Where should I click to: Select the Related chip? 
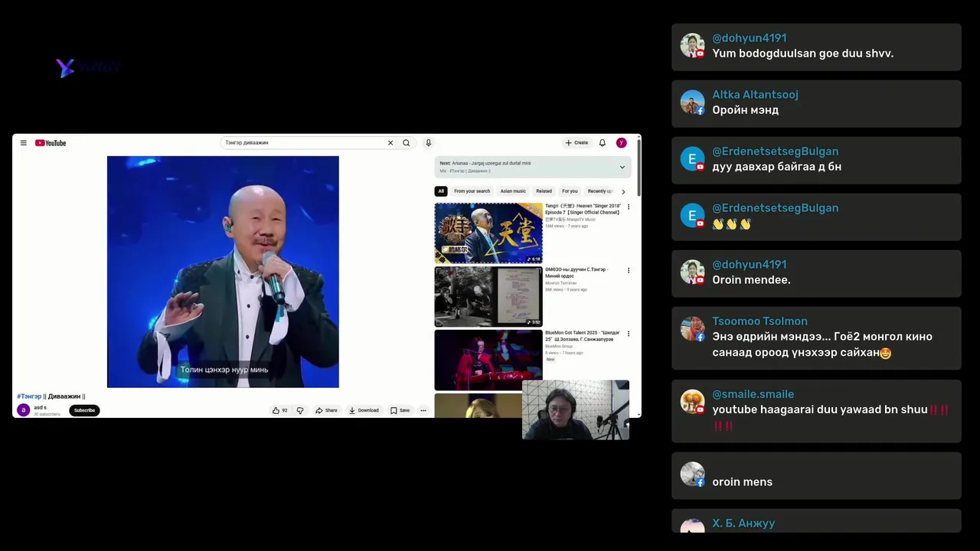point(544,191)
